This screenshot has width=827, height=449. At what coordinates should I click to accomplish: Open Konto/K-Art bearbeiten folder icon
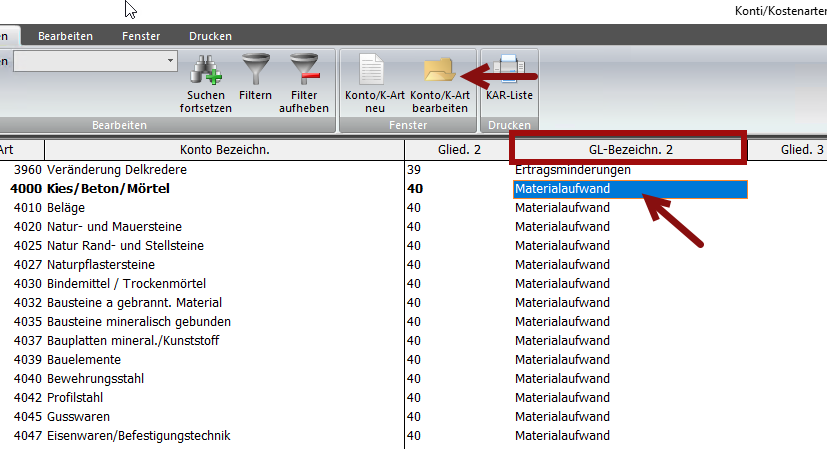pyautogui.click(x=438, y=71)
